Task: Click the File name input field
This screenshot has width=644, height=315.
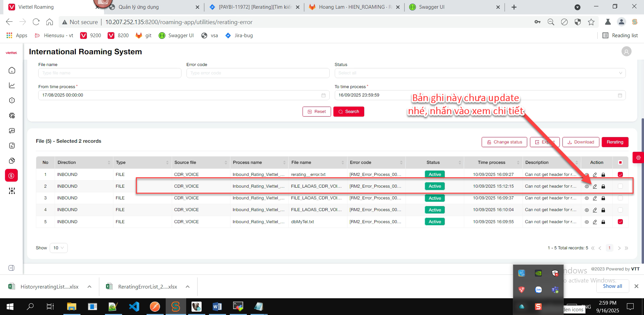Action: [110, 73]
